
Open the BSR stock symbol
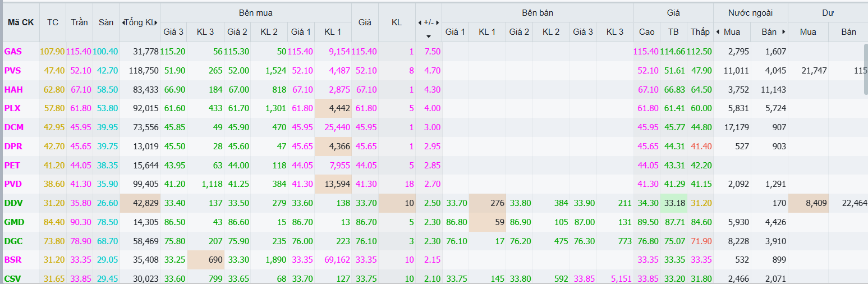click(x=13, y=260)
